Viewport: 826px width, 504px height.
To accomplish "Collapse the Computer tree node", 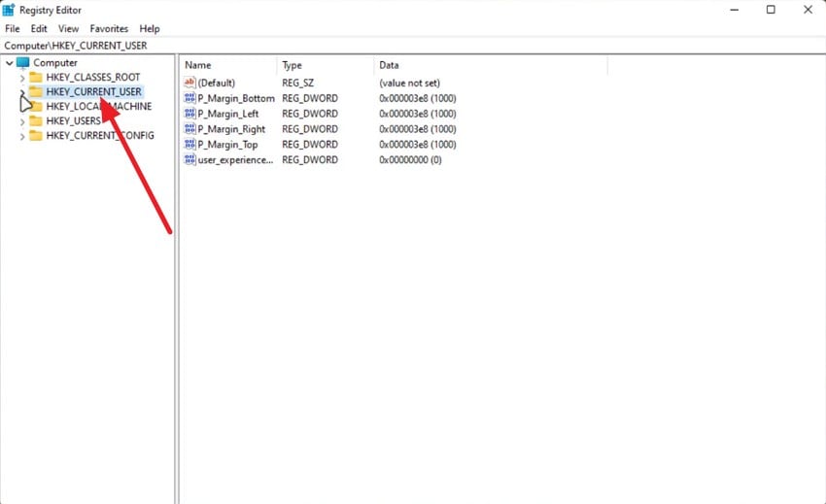I will pos(9,63).
